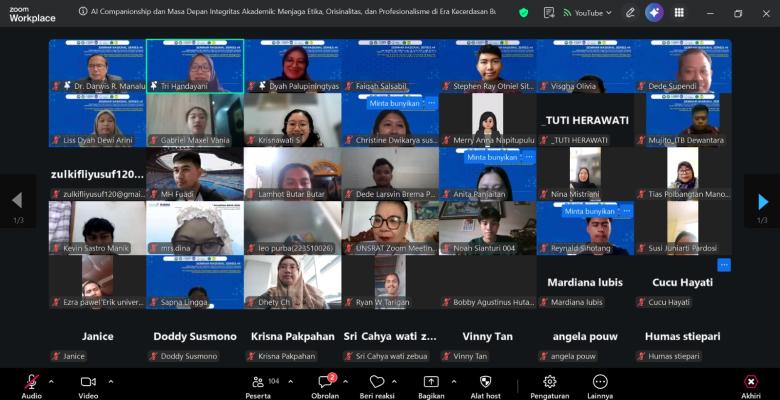Screen dimensions: 780x400
Task: Click the Akhiri end meeting button
Action: coord(751,386)
